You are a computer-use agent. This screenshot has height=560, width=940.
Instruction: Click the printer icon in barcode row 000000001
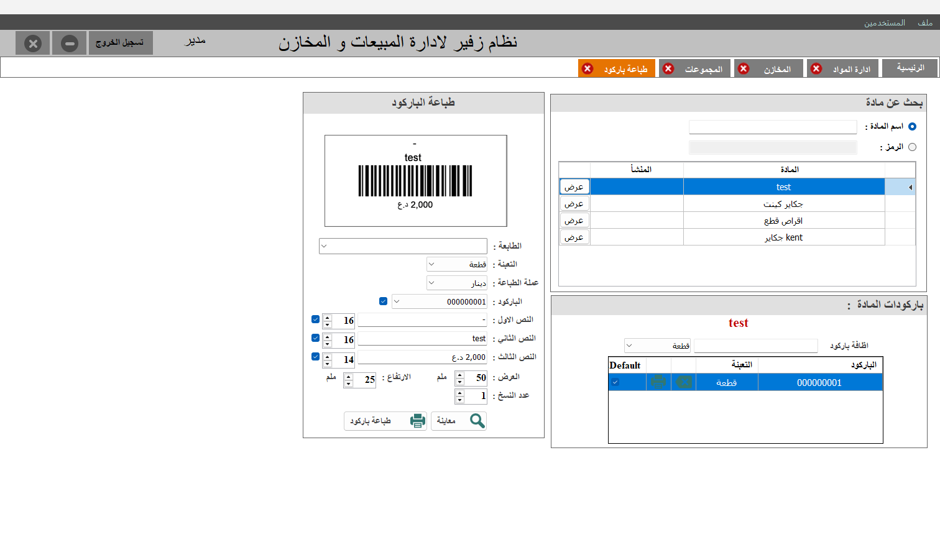tap(658, 382)
